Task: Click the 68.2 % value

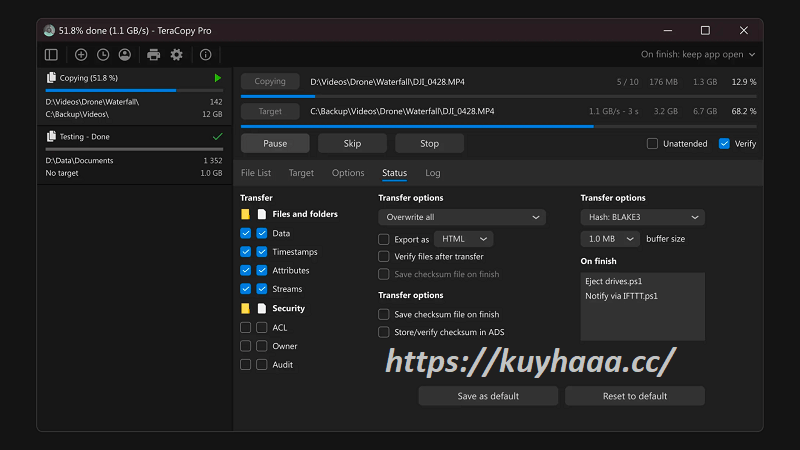Action: [x=744, y=111]
